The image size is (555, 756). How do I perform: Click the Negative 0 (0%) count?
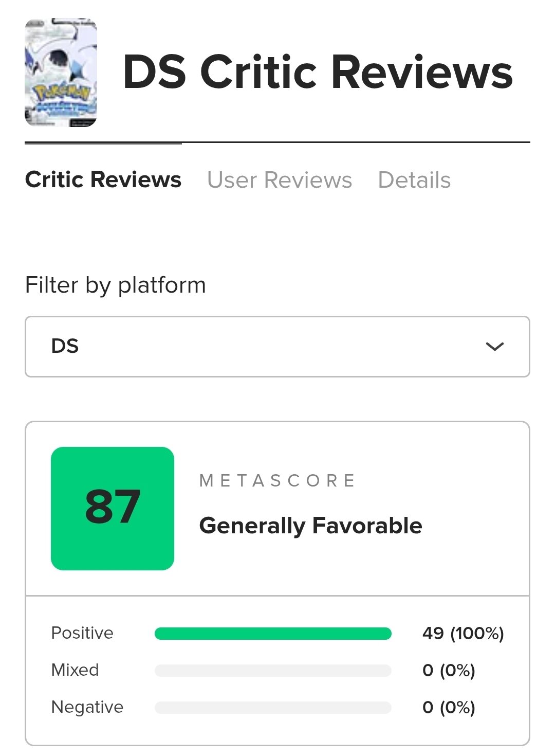(449, 707)
